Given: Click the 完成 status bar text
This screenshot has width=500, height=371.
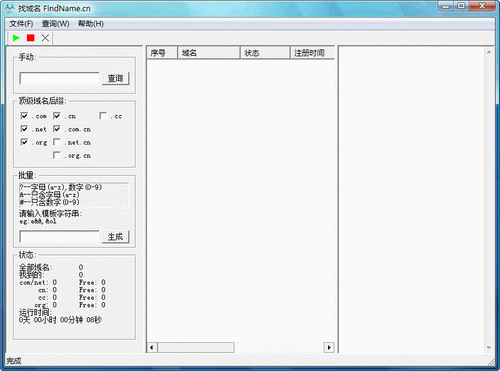Looking at the screenshot, I should (x=14, y=361).
